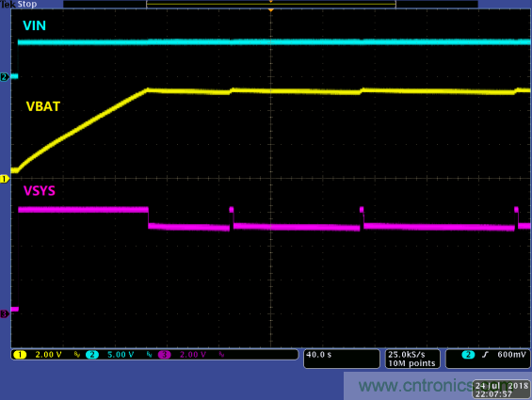The width and height of the screenshot is (532, 400).
Task: Click the 25.0kS/s sample rate readout
Action: point(407,355)
